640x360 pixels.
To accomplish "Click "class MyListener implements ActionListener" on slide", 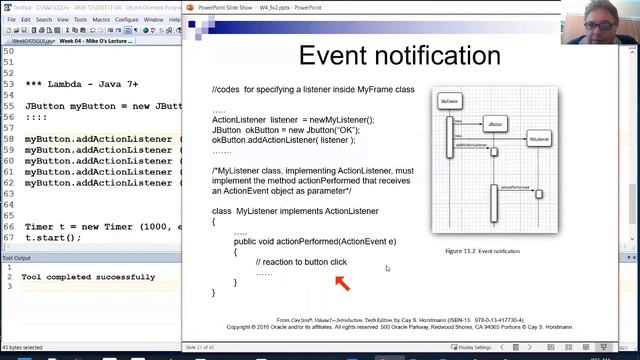I will click(295, 211).
